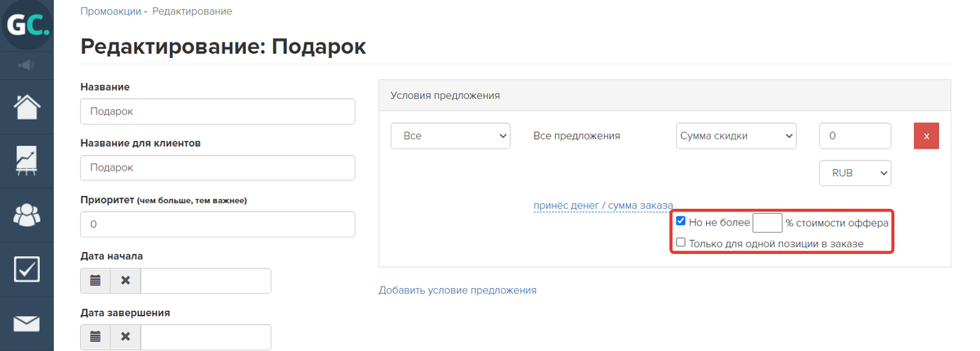Remove condition with red x button

click(926, 136)
